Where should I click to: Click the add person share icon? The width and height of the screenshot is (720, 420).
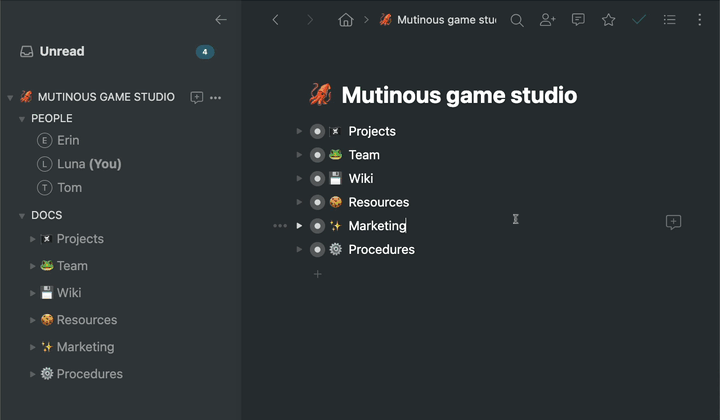pos(547,20)
